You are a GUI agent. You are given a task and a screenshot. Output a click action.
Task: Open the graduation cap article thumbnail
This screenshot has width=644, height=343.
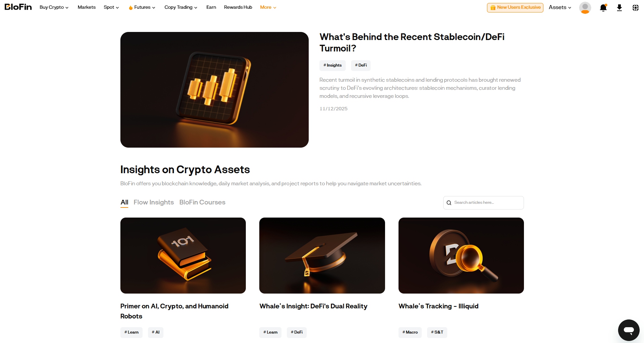point(322,255)
